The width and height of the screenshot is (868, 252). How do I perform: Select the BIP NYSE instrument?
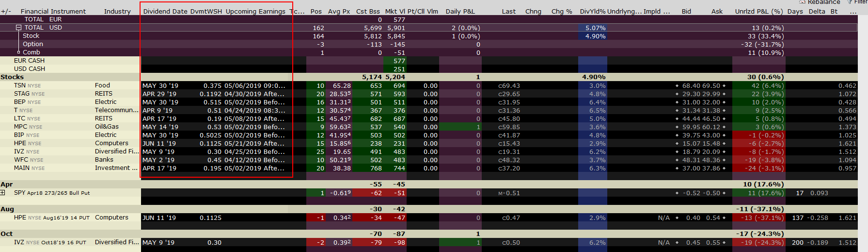[x=27, y=135]
